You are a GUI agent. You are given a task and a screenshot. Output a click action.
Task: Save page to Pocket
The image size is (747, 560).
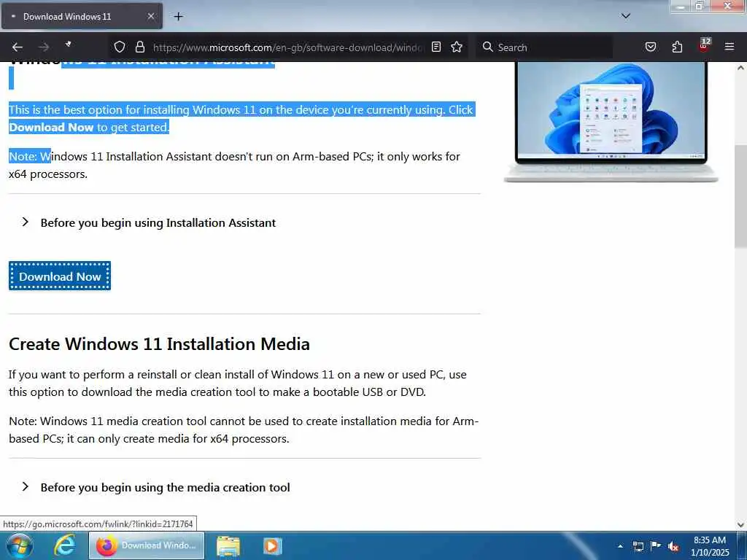point(650,47)
